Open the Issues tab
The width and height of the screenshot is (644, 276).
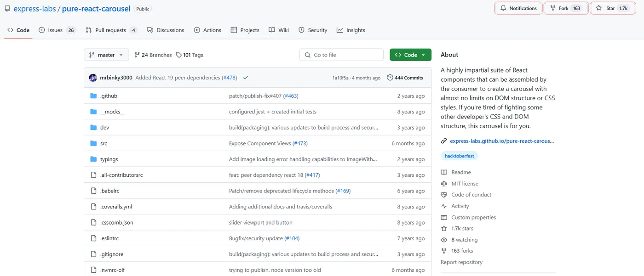[x=57, y=30]
